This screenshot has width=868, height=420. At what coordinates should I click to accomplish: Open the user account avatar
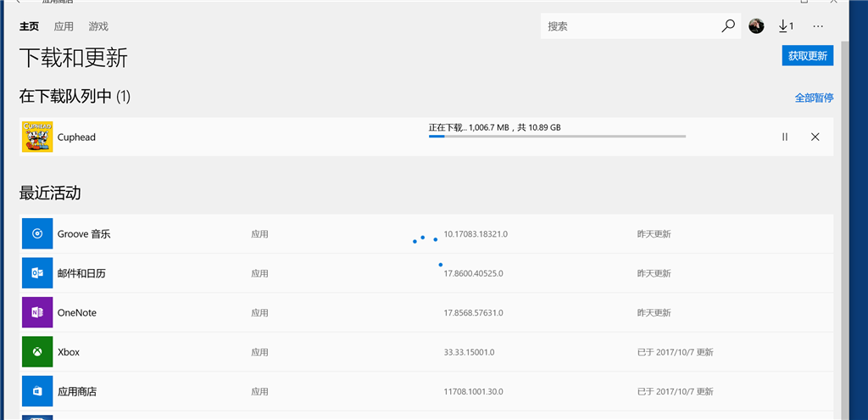click(x=756, y=26)
